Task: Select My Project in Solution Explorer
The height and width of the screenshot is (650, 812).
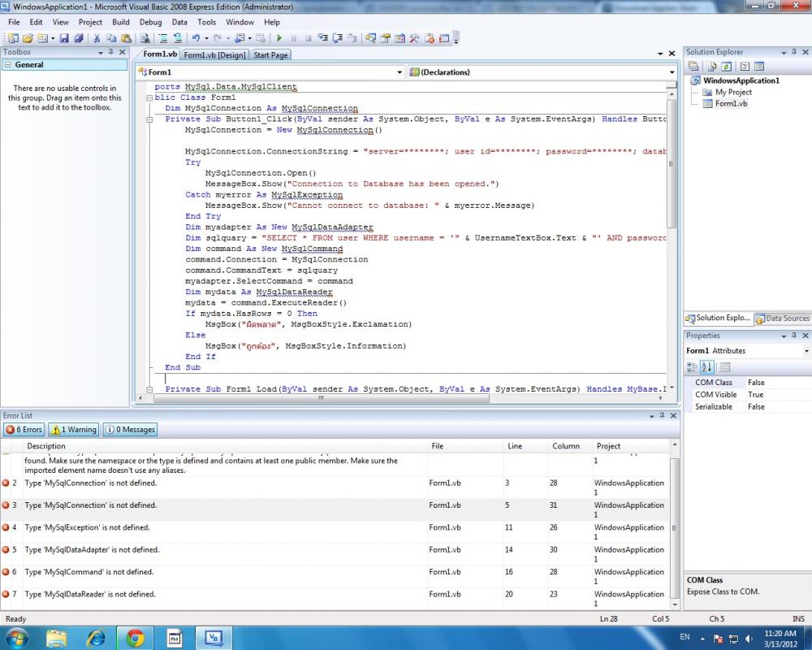Action: (733, 93)
